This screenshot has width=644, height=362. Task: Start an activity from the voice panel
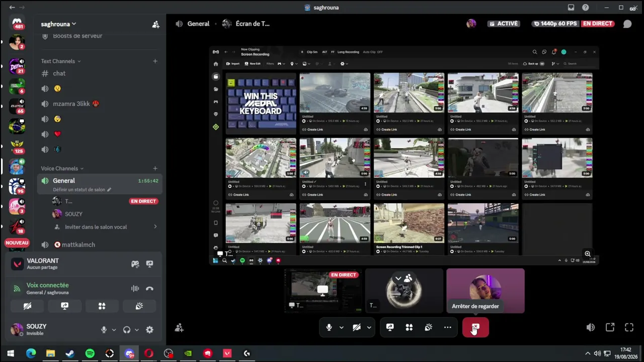[102, 306]
